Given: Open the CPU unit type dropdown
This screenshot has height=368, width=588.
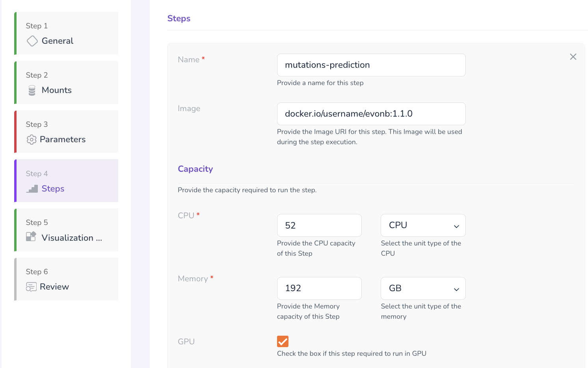Looking at the screenshot, I should tap(422, 225).
